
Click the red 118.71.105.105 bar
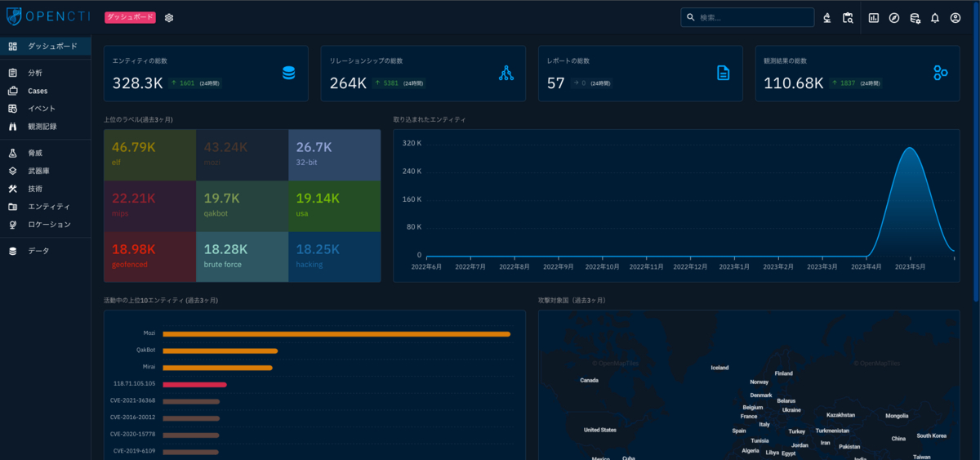(x=194, y=384)
